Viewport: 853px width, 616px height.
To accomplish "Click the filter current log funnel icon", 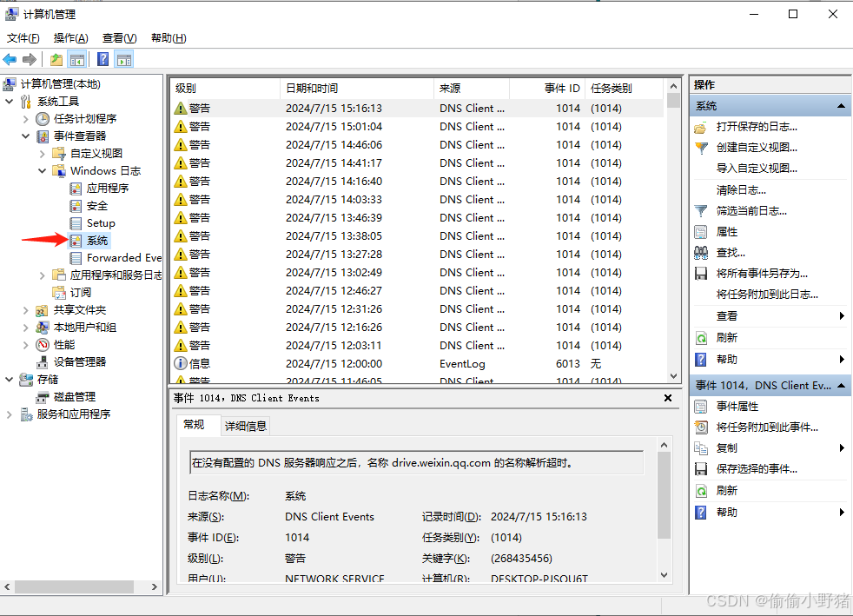I will pyautogui.click(x=701, y=210).
